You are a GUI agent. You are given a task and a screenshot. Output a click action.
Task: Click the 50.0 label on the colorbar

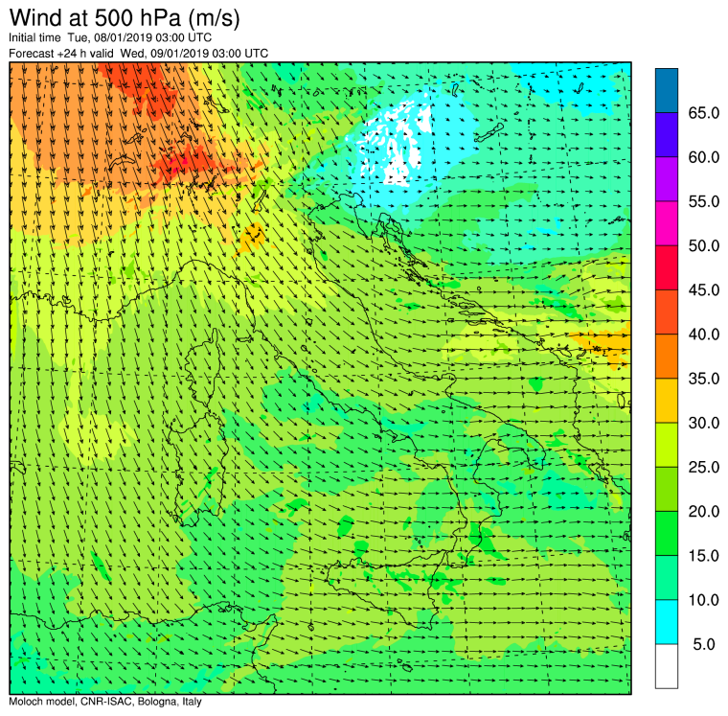(x=703, y=245)
